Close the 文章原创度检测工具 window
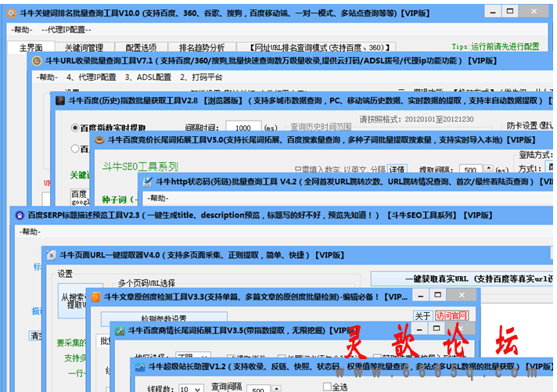This screenshot has height=392, width=557. point(462,295)
